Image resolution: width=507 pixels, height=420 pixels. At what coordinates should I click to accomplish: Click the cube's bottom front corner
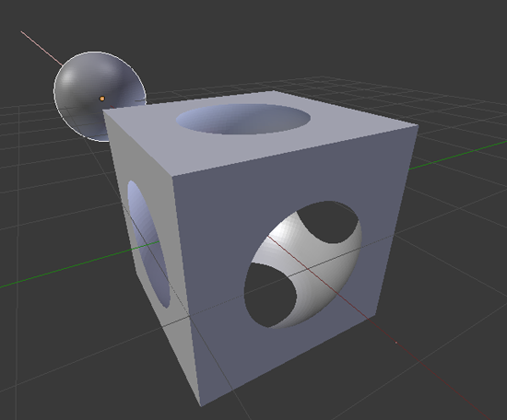201,406
